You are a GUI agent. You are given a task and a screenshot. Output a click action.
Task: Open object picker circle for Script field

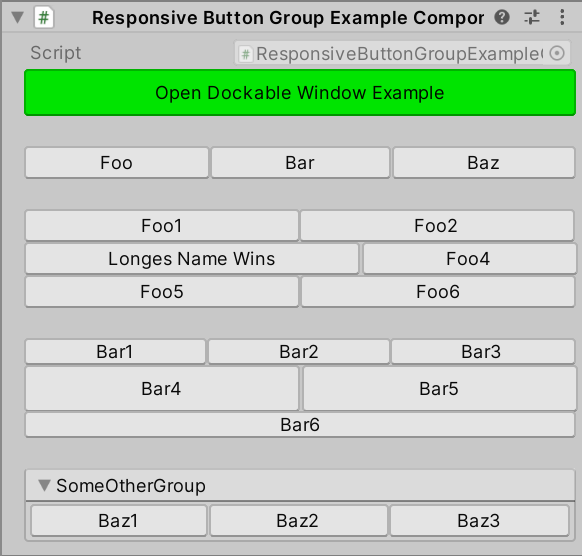pos(557,53)
